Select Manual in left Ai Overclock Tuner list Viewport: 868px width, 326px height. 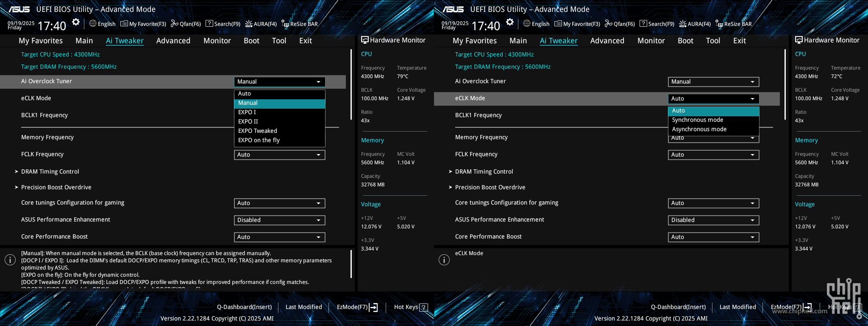(280, 103)
